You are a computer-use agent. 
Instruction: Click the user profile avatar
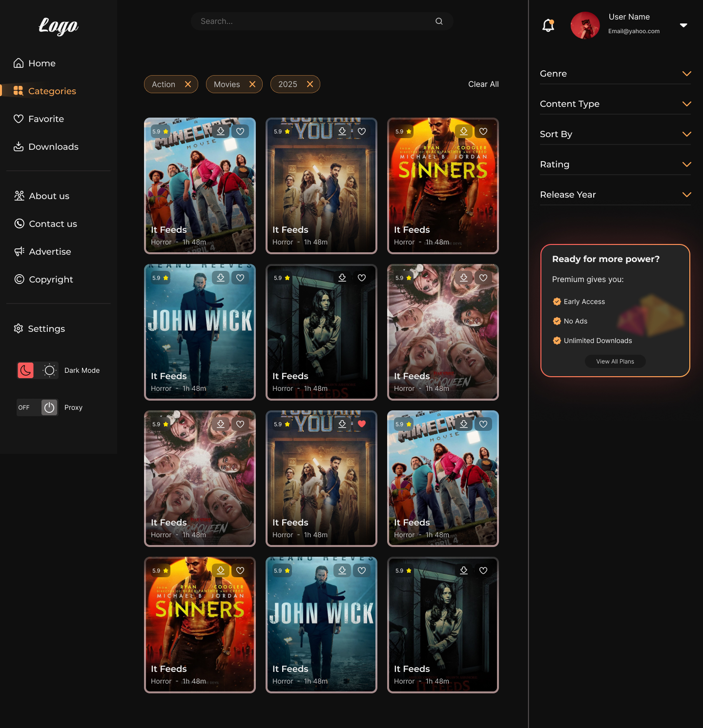585,25
